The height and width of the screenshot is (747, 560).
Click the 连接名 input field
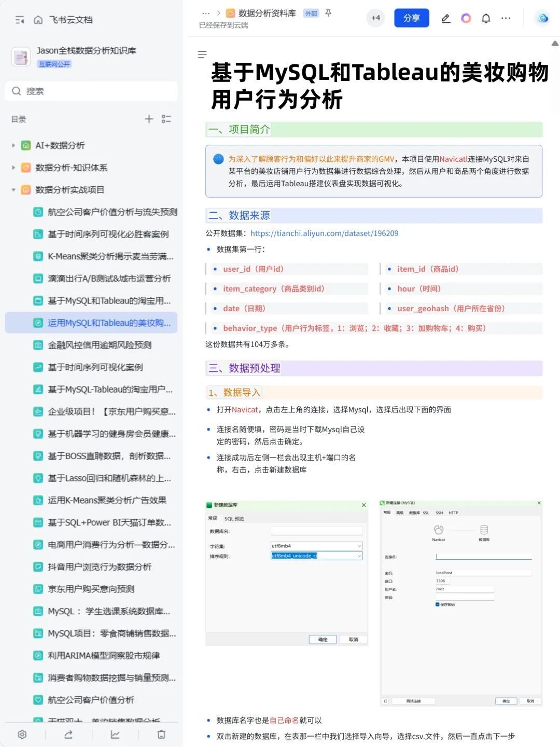pyautogui.click(x=483, y=556)
